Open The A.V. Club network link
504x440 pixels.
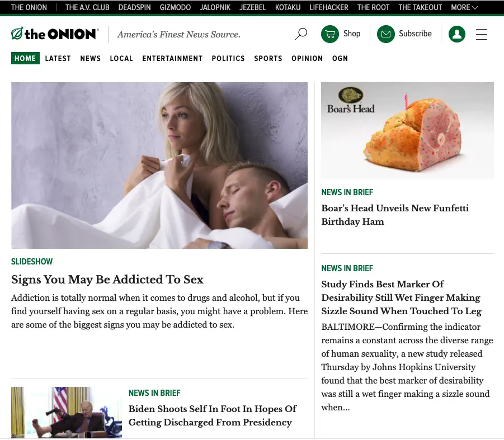point(87,7)
